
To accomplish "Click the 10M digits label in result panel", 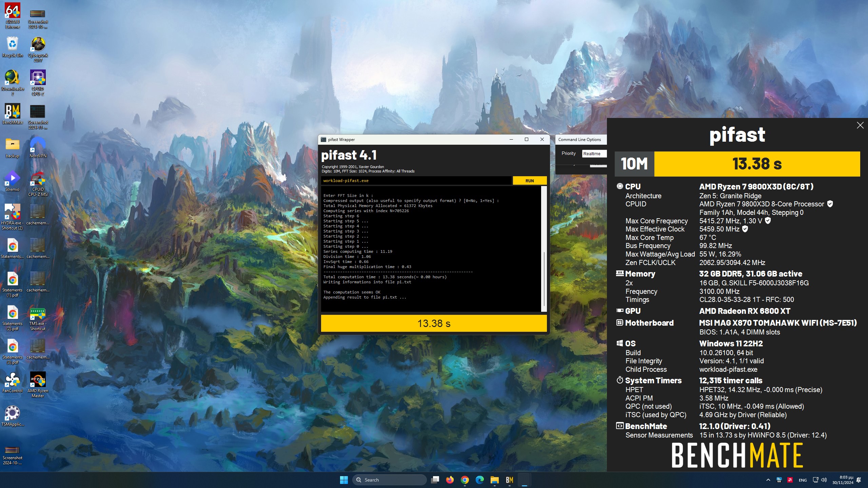I will click(634, 164).
